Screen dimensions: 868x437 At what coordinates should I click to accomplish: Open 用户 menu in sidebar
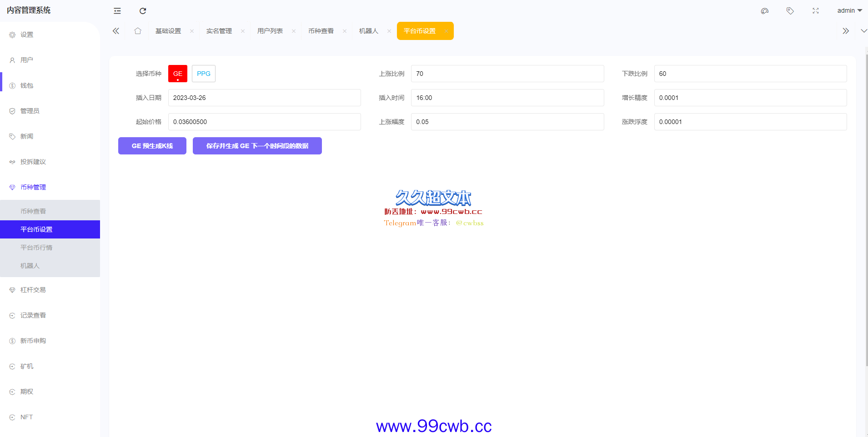[50, 60]
